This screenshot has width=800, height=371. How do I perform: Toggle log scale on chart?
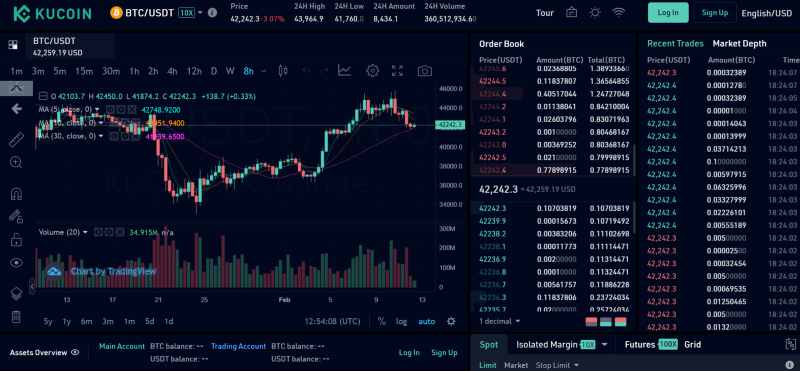402,321
